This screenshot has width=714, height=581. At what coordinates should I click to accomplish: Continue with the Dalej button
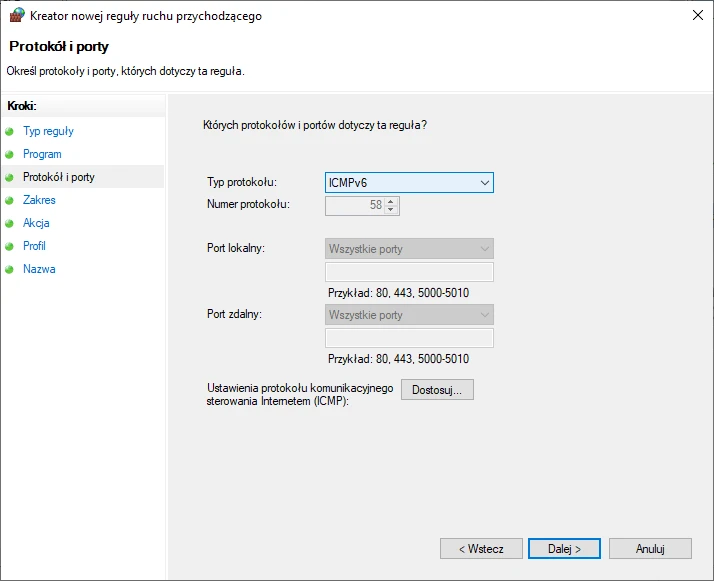pyautogui.click(x=564, y=549)
